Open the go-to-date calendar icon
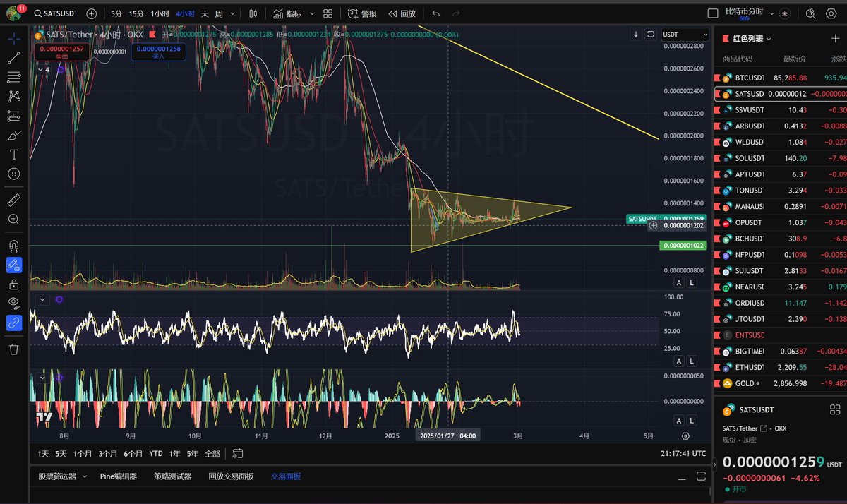847x504 pixels. 237,453
